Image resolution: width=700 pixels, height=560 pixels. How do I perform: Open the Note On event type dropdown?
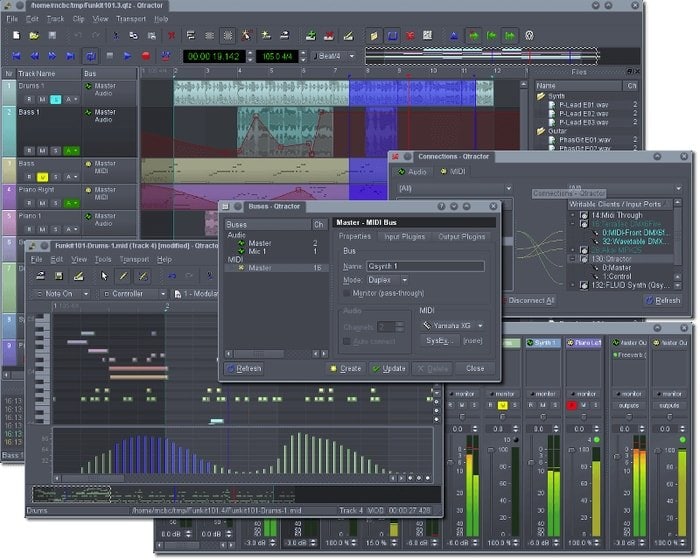click(60, 294)
